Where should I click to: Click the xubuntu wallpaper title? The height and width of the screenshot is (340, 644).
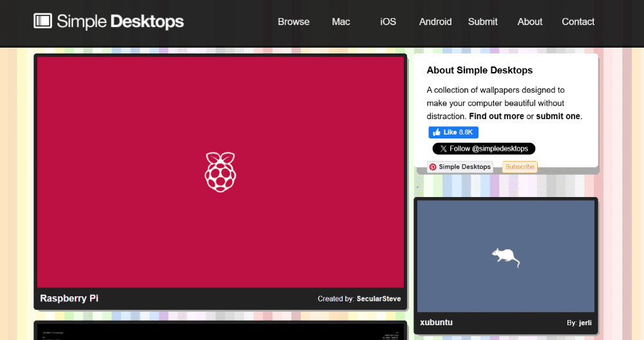coord(436,323)
